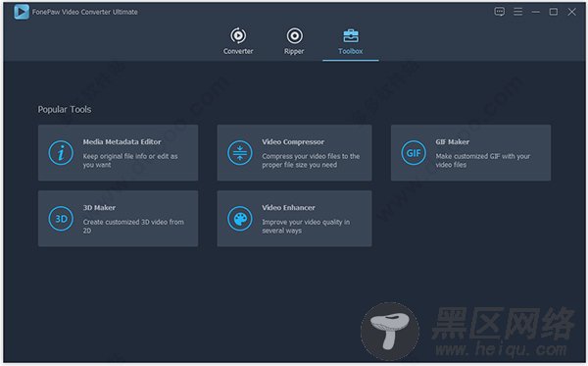The image size is (588, 366).
Task: Click the Converter icon
Action: click(238, 35)
